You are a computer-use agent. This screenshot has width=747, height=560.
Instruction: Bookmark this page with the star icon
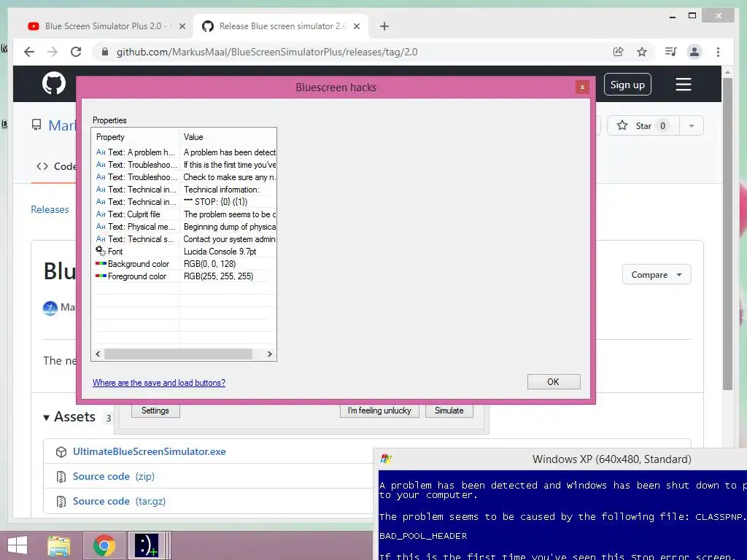[642, 52]
